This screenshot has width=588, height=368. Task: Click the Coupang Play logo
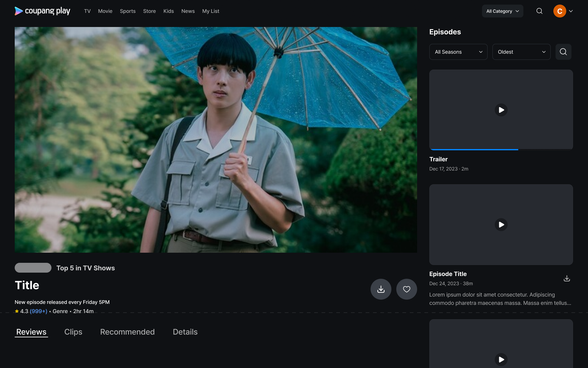pos(42,11)
